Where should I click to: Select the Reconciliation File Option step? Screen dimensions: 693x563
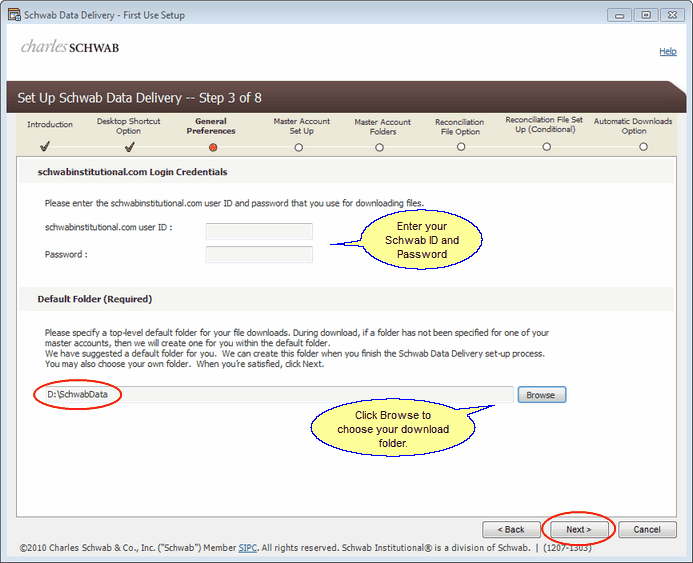click(x=460, y=127)
